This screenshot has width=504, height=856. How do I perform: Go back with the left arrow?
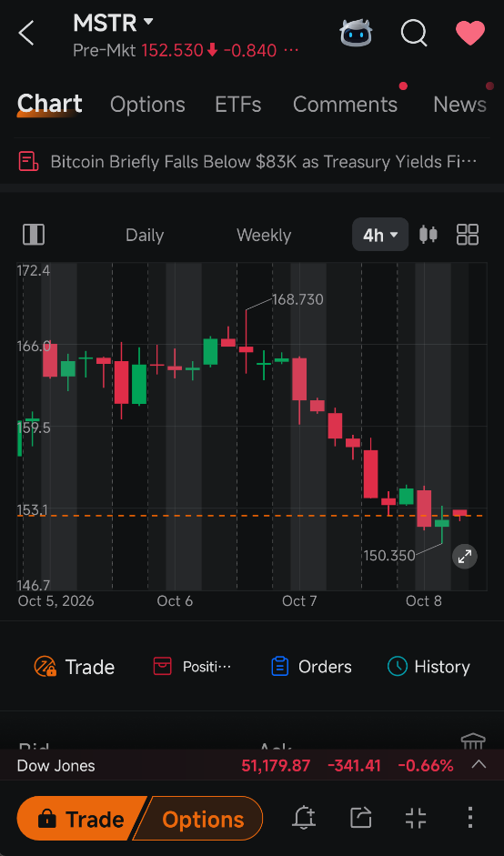click(26, 34)
